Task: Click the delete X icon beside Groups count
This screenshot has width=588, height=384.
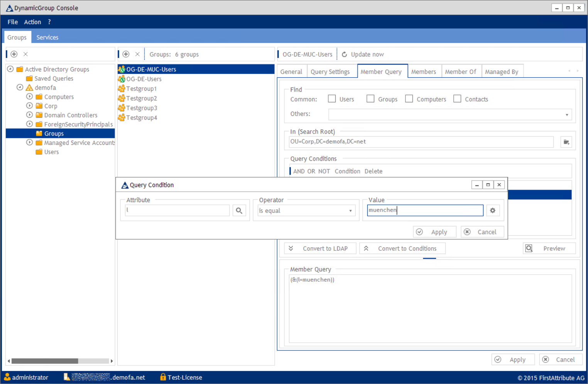Action: click(x=137, y=54)
